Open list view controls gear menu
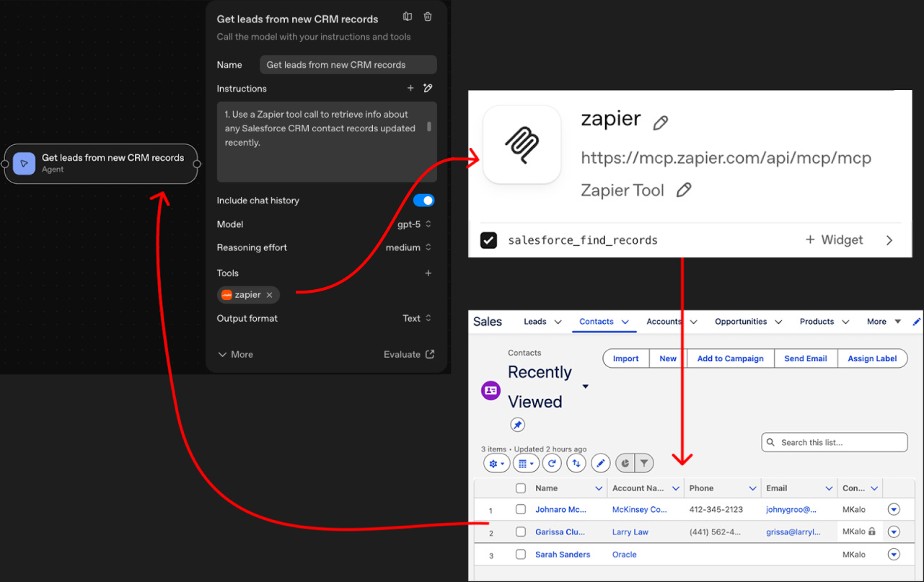The width and height of the screenshot is (924, 582). click(496, 464)
